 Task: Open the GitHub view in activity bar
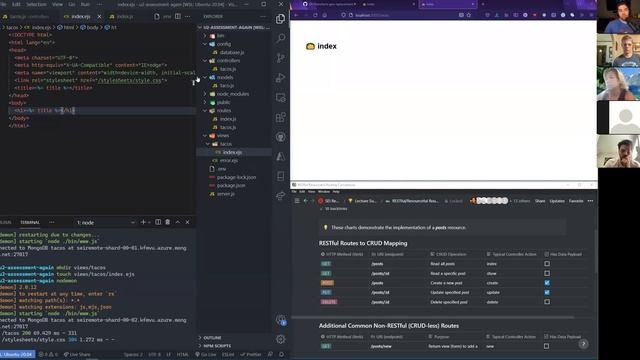280,137
